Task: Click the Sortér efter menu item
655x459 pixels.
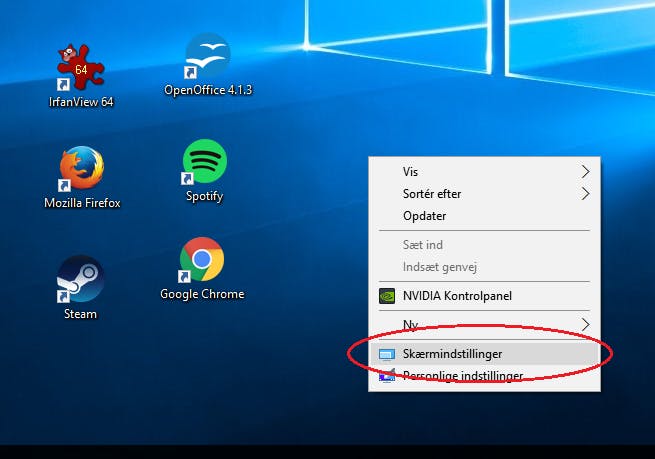Action: tap(484, 194)
